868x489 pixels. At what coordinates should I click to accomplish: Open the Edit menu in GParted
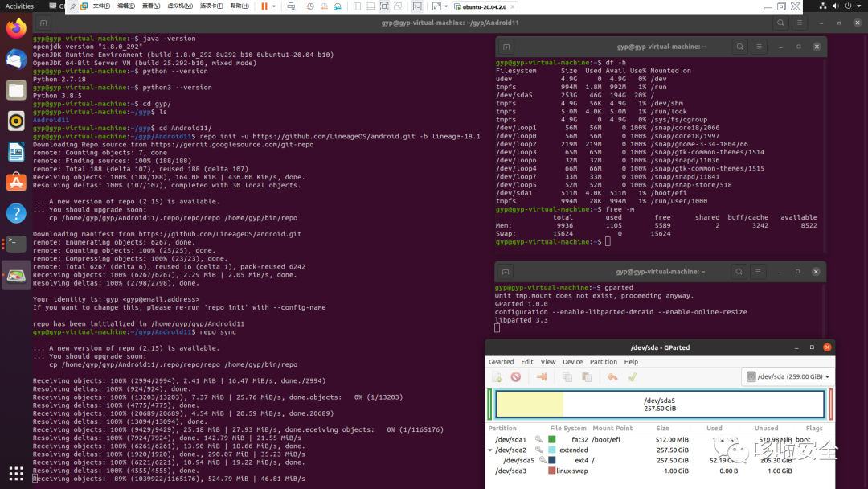527,362
